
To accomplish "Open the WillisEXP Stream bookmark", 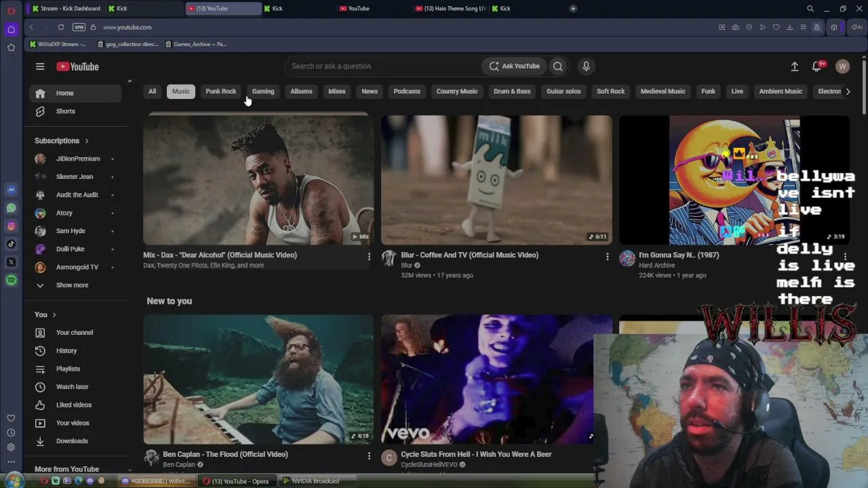I will pos(58,44).
